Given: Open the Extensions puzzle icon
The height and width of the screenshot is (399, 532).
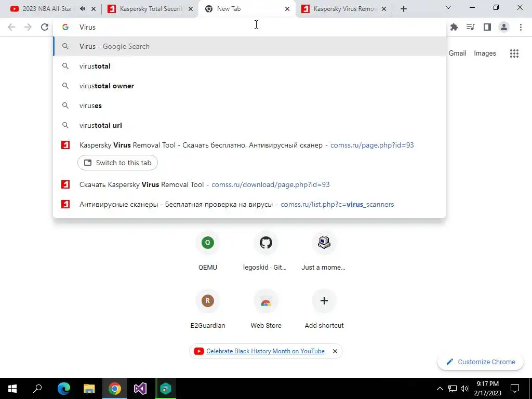Looking at the screenshot, I should [x=454, y=27].
